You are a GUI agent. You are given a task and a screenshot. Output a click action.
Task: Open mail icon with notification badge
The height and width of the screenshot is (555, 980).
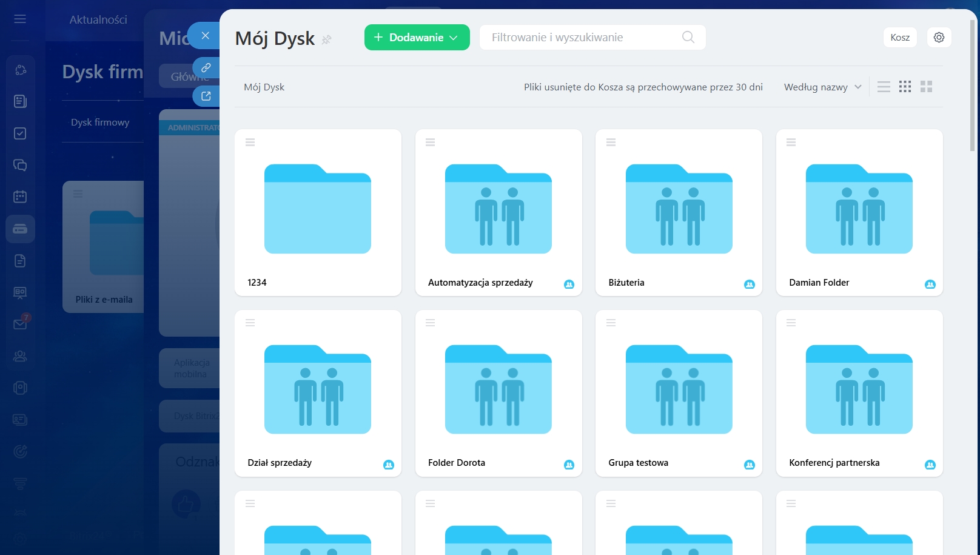(20, 324)
